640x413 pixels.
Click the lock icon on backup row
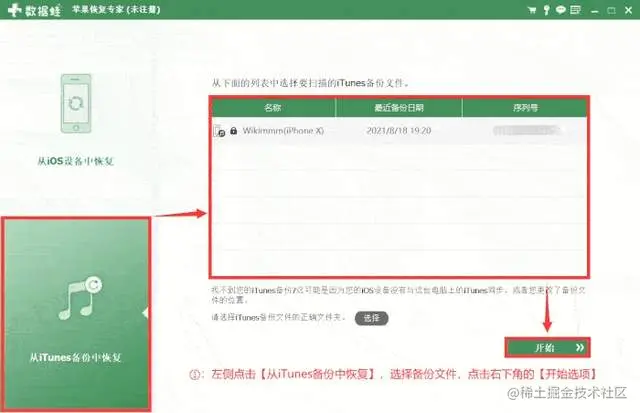coord(233,131)
